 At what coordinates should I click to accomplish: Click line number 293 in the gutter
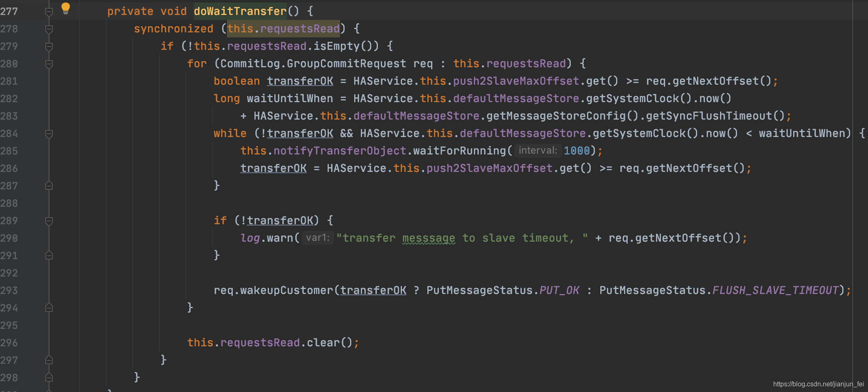coord(9,291)
